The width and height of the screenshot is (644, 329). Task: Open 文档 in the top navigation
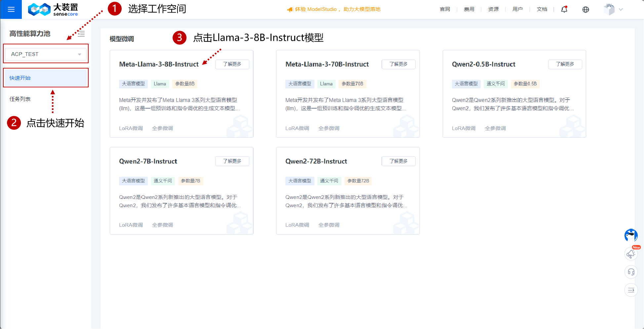tap(542, 9)
